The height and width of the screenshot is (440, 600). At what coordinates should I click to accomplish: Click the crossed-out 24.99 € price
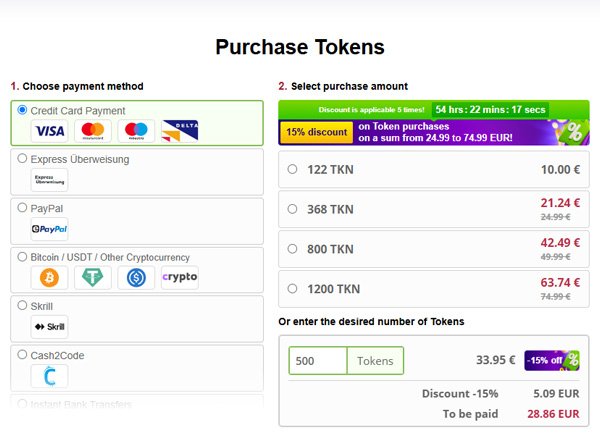click(556, 217)
